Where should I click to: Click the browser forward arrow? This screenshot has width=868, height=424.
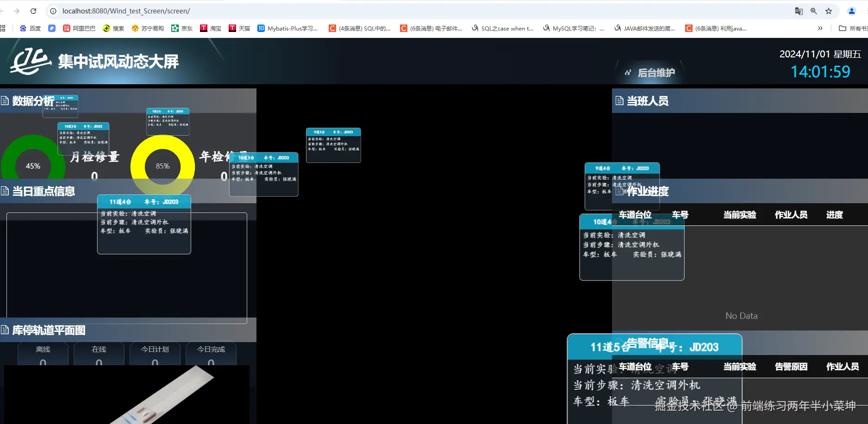17,11
